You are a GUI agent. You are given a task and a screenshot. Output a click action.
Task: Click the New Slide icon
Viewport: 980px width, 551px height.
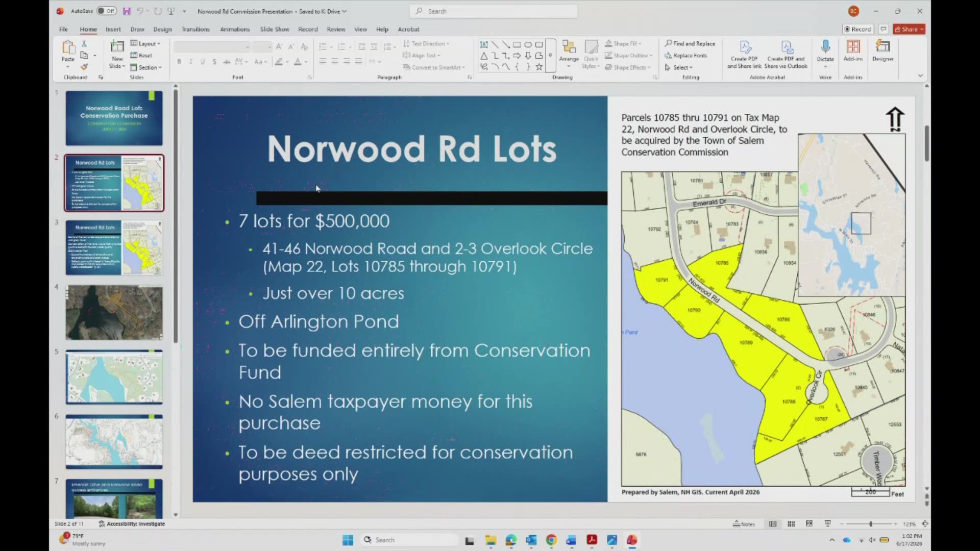117,46
